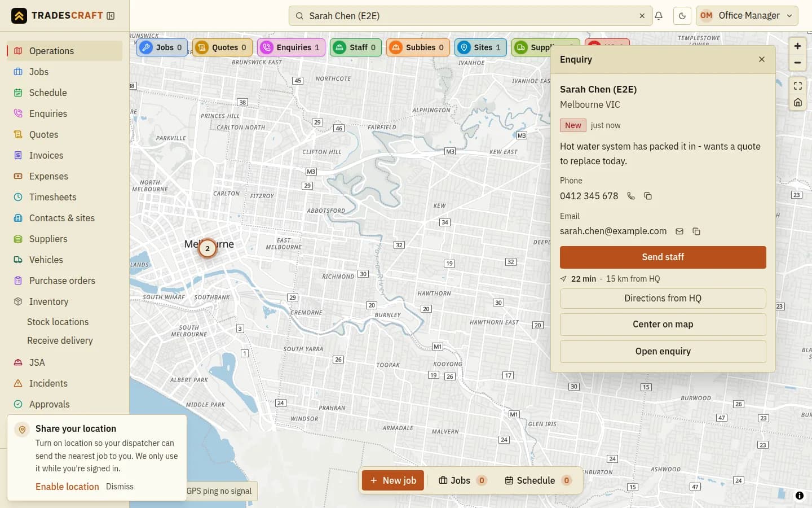Toggle Suppliers map filter chip
This screenshot has height=508, width=812.
coord(532,47)
